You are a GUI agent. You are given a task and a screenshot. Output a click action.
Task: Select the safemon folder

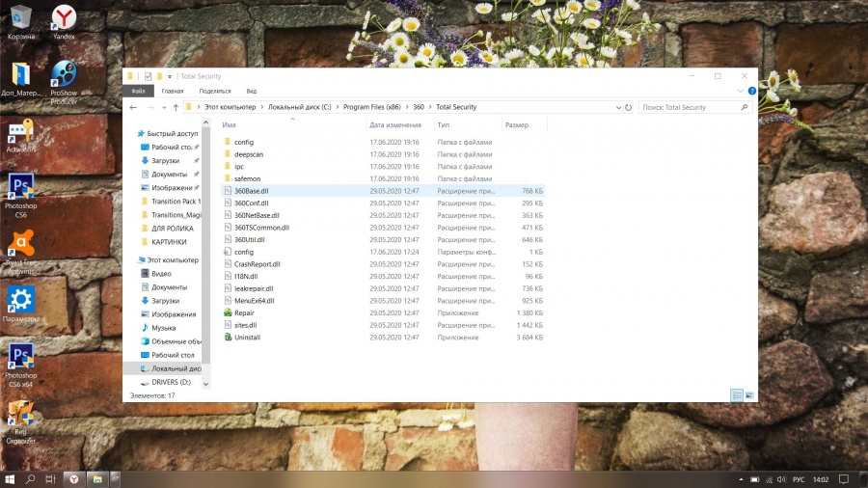[247, 178]
